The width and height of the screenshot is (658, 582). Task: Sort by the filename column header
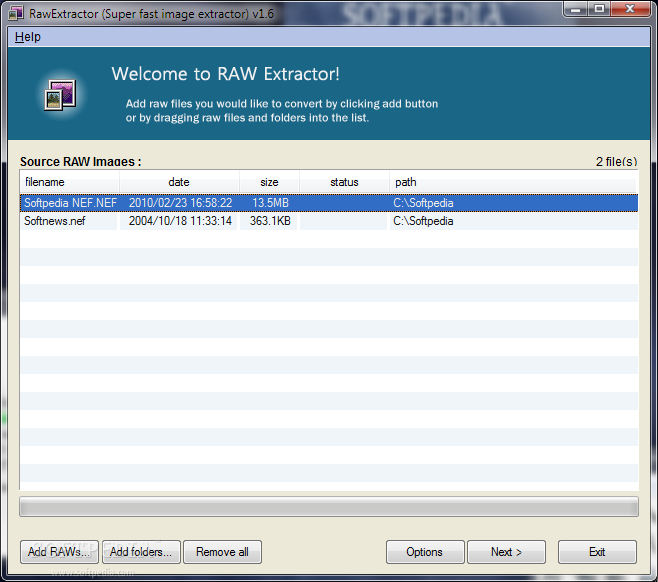pyautogui.click(x=70, y=182)
